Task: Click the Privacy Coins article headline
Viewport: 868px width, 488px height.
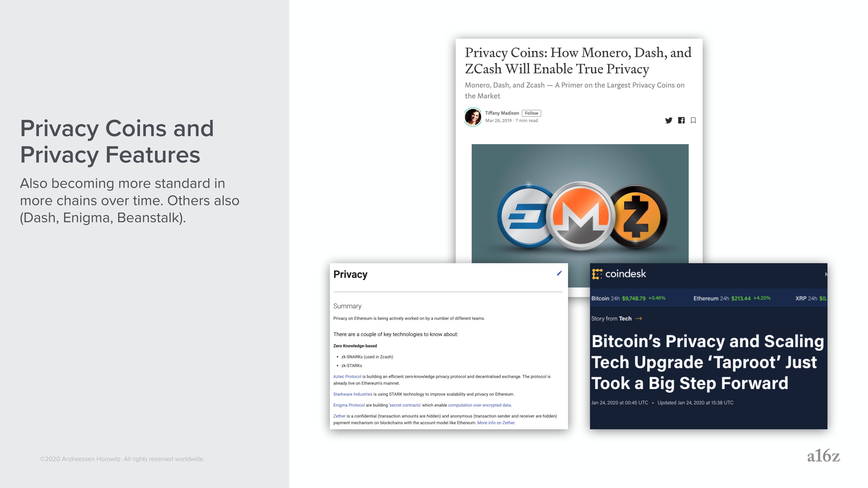Action: (578, 61)
